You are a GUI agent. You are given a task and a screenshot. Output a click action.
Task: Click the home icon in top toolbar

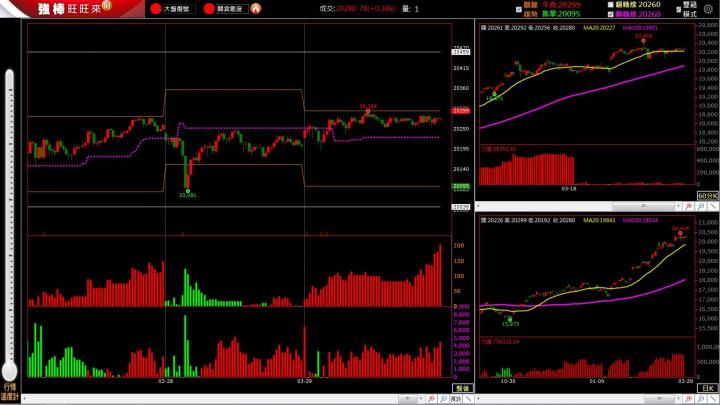tap(256, 8)
